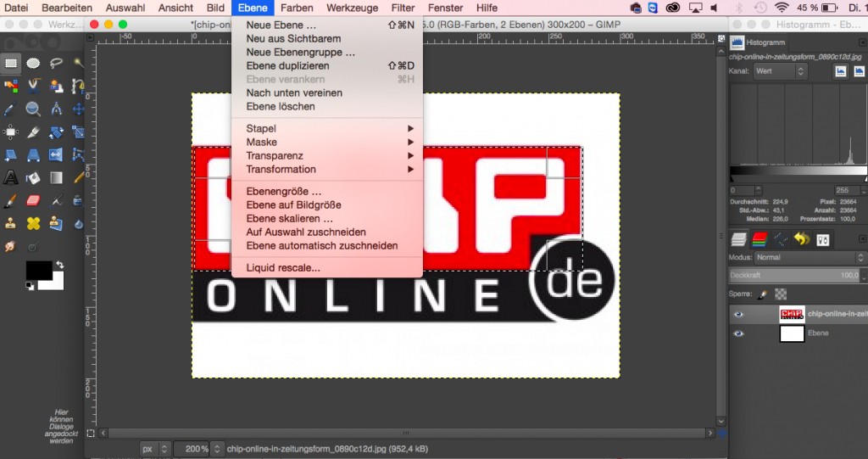Open the Kanal dropdown in Histogramm
868x459 pixels.
coord(778,71)
